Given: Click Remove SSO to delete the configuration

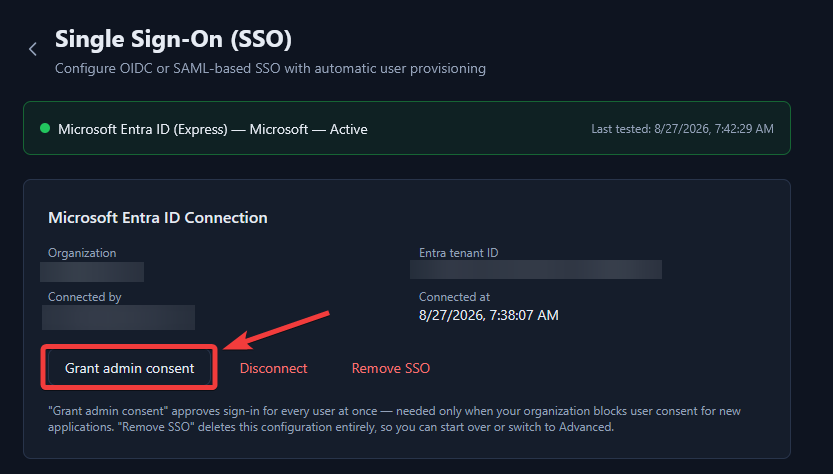Looking at the screenshot, I should [x=390, y=368].
